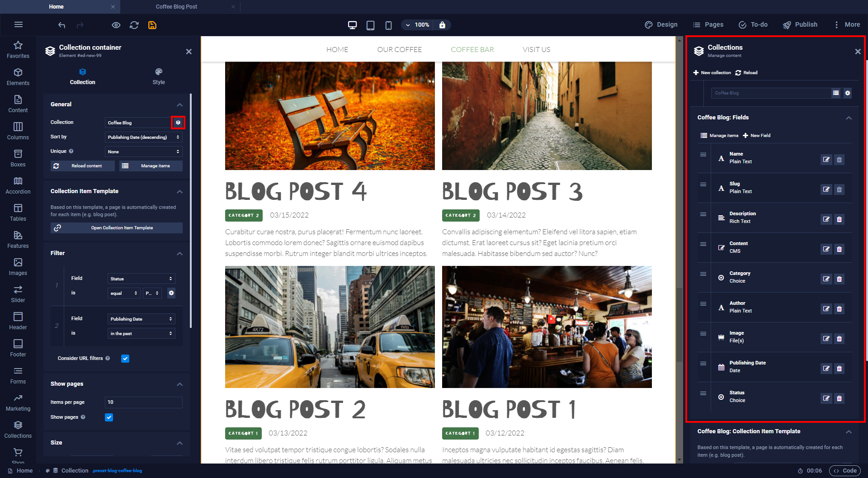The width and height of the screenshot is (868, 478).
Task: Click the collection settings icon next to Coffee Blog
Action: [x=178, y=123]
